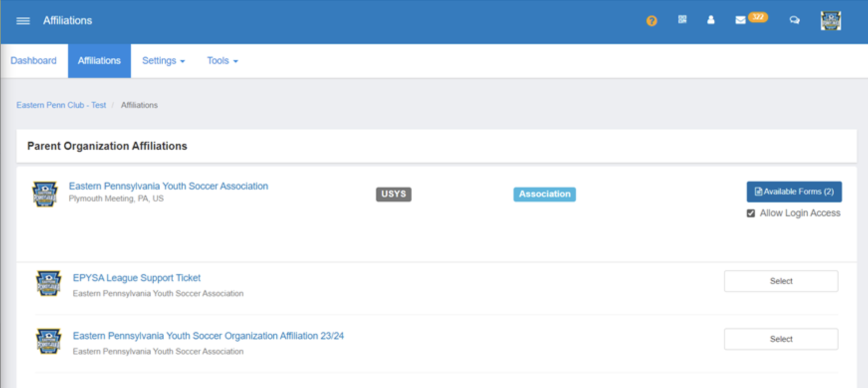The height and width of the screenshot is (388, 868).
Task: Open the hamburger navigation menu
Action: pos(23,21)
